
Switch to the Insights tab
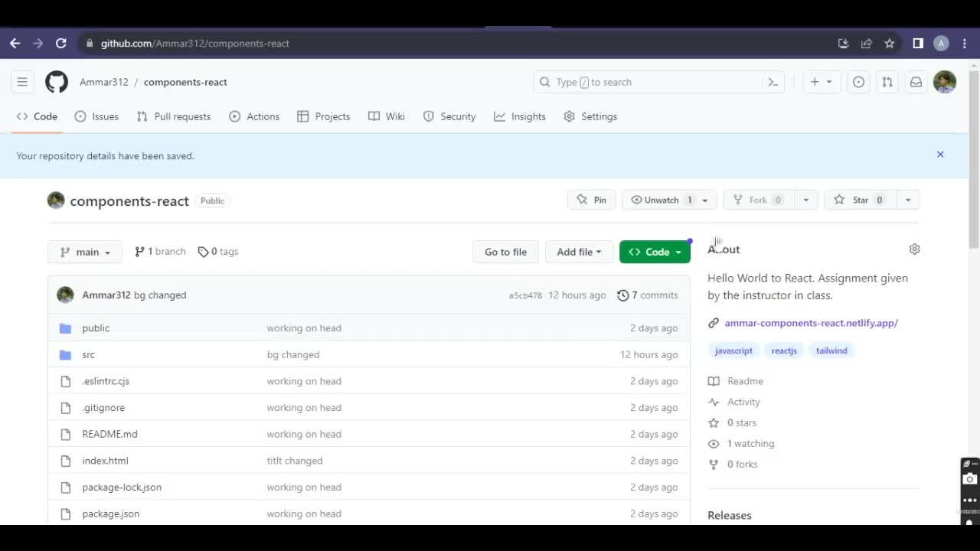point(520,116)
